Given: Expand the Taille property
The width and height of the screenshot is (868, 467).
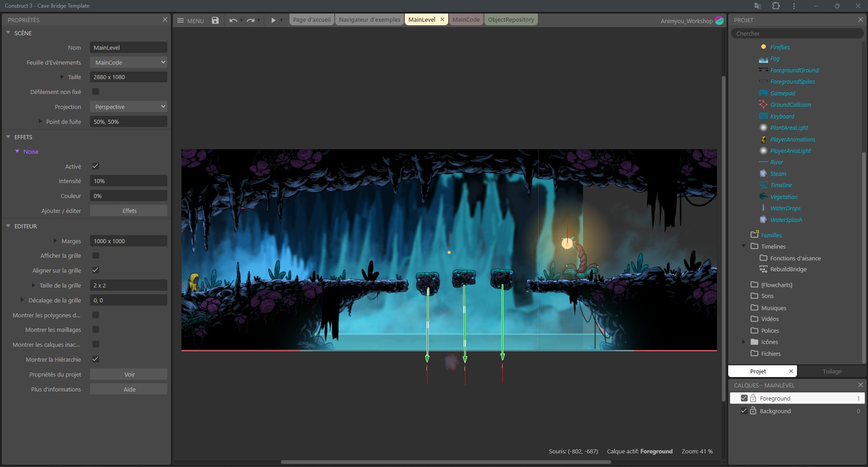Looking at the screenshot, I should (x=62, y=77).
